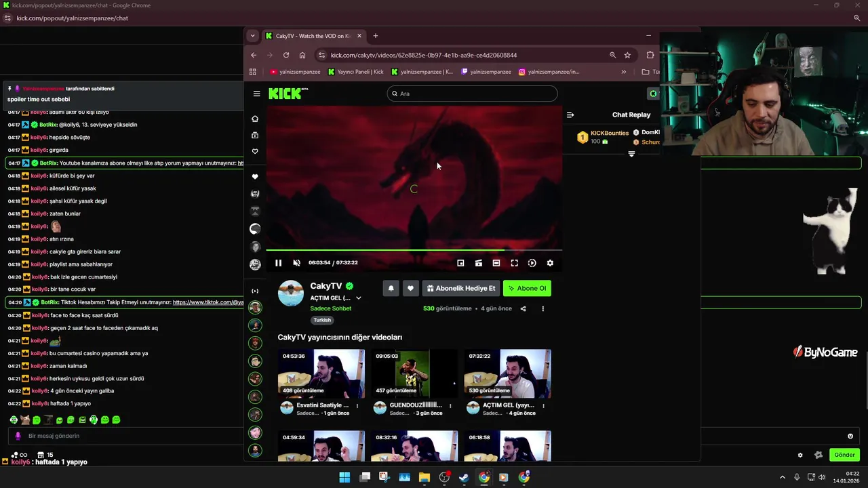
Task: Collapse the Chat Replay panel
Action: tap(570, 115)
